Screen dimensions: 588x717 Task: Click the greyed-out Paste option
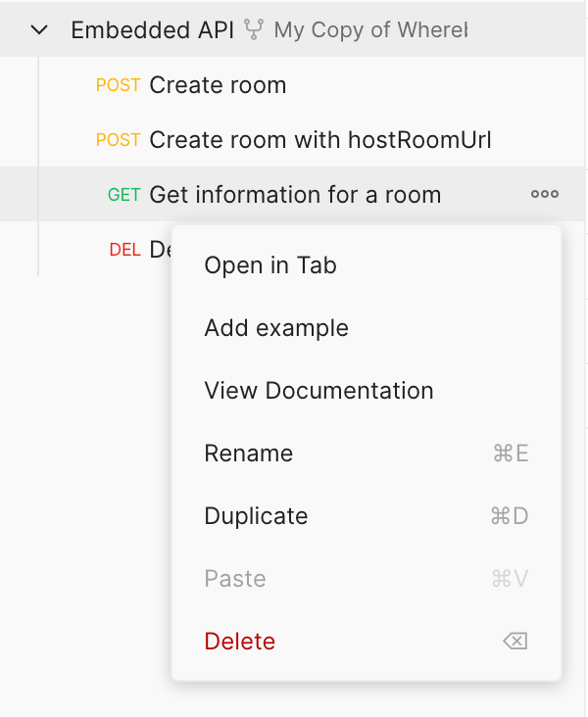pos(367,579)
